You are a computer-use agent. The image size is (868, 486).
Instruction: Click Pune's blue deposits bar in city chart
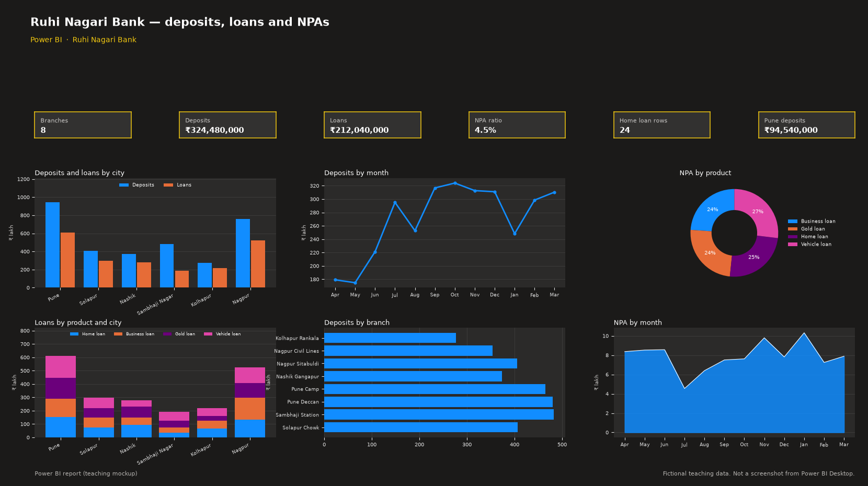click(x=52, y=245)
